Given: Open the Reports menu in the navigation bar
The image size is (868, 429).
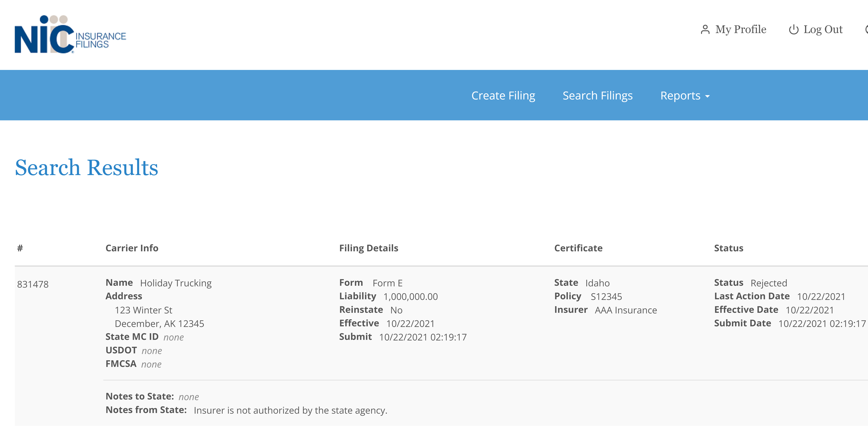Looking at the screenshot, I should [x=681, y=95].
